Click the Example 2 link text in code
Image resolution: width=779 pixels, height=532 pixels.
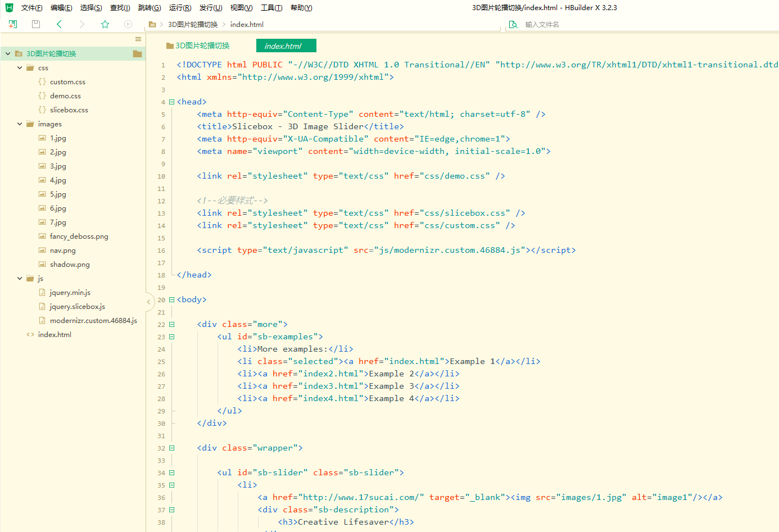[392, 374]
